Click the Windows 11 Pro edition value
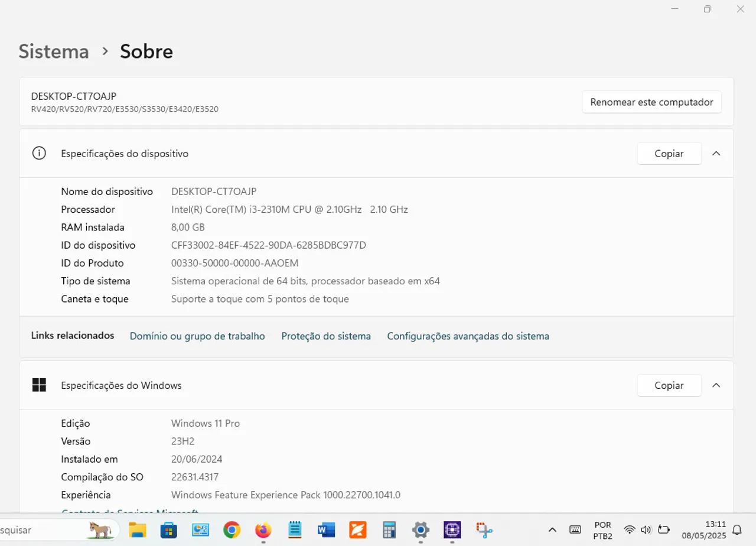 coord(206,424)
